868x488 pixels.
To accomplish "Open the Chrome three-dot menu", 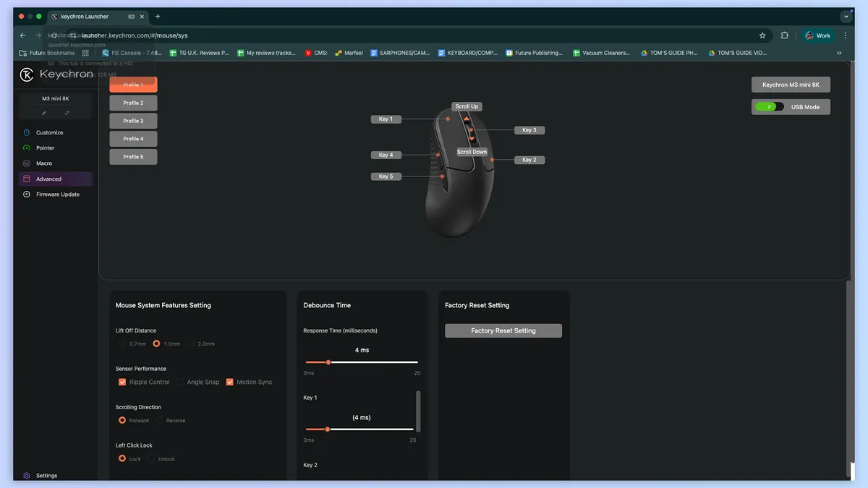I will click(846, 35).
